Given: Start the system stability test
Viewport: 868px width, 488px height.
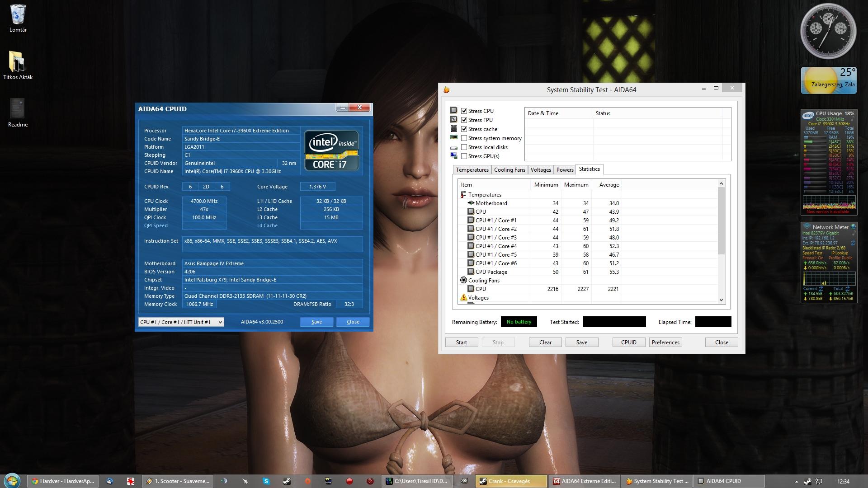Looking at the screenshot, I should [462, 342].
